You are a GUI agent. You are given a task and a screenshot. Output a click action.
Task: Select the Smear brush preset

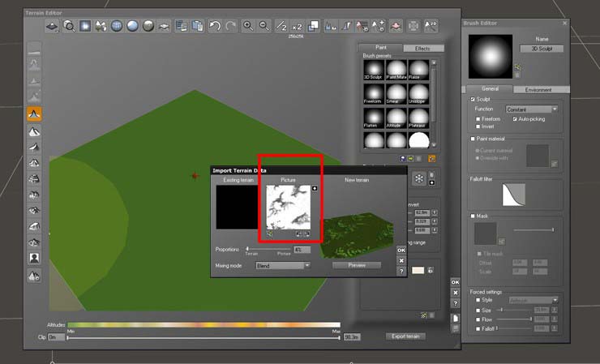click(396, 94)
